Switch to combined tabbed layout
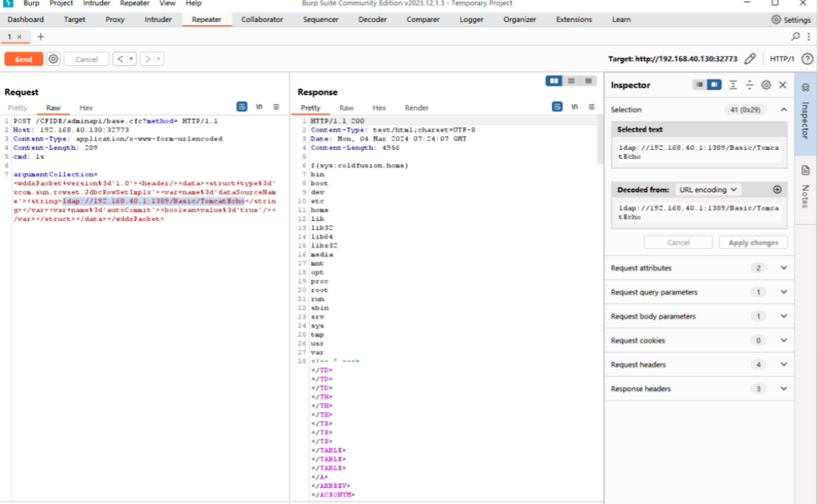 click(x=589, y=81)
